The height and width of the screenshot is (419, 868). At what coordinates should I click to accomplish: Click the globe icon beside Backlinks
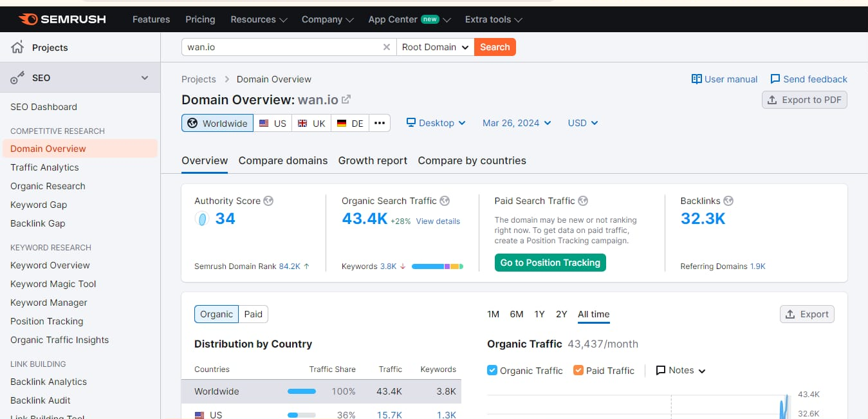728,201
